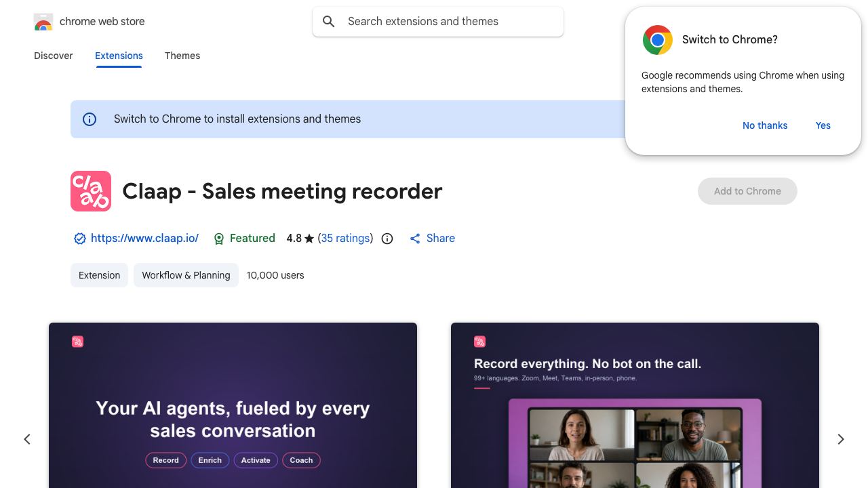Viewport: 868px width, 488px height.
Task: Click the verified publisher badge icon
Action: click(80, 239)
